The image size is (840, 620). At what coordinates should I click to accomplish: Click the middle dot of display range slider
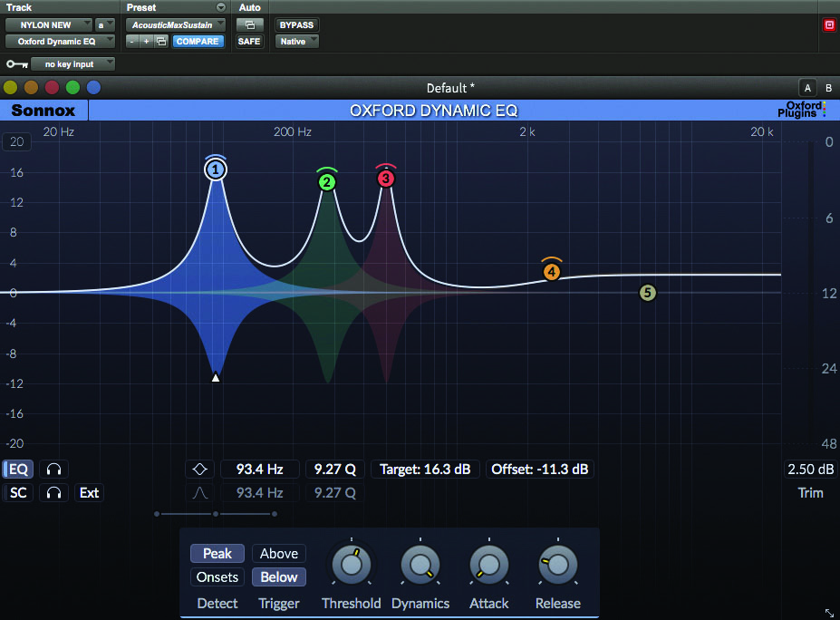[216, 514]
